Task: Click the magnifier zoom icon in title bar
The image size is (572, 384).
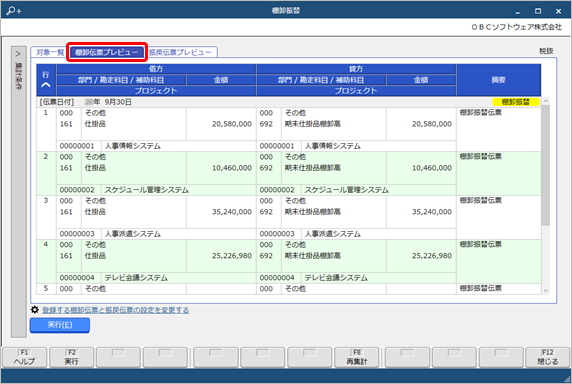Action: tap(13, 11)
